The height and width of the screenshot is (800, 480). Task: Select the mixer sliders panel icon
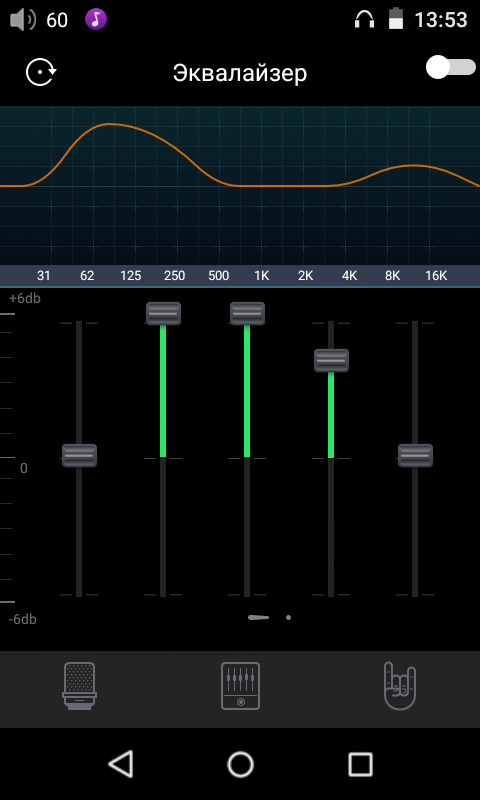tap(240, 686)
